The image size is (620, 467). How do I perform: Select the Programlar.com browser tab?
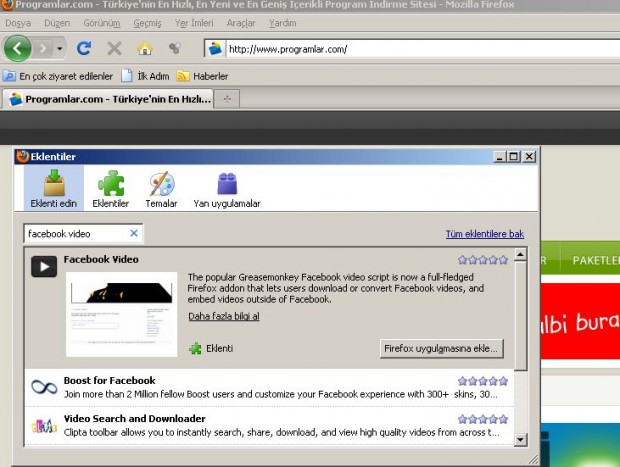108,99
